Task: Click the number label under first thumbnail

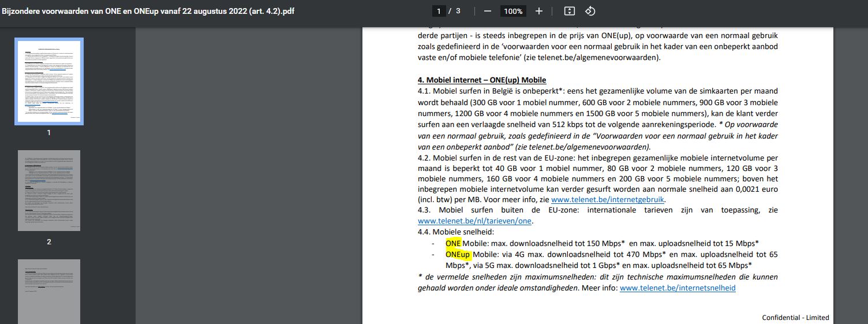Action: click(49, 132)
